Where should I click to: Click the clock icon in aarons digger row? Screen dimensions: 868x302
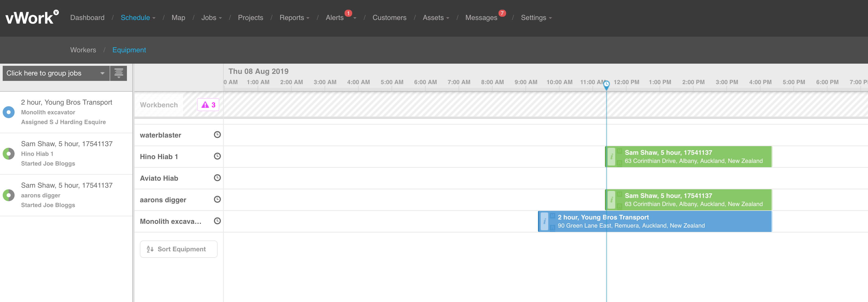(x=217, y=199)
